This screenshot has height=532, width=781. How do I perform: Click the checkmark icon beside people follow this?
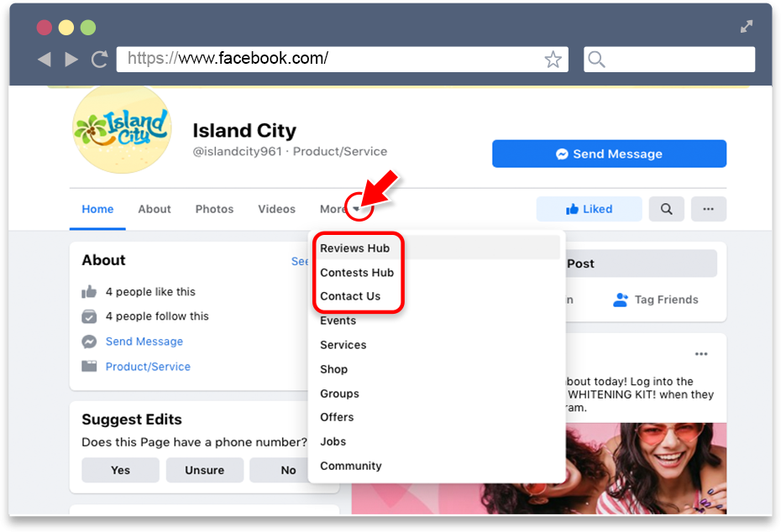pyautogui.click(x=89, y=316)
